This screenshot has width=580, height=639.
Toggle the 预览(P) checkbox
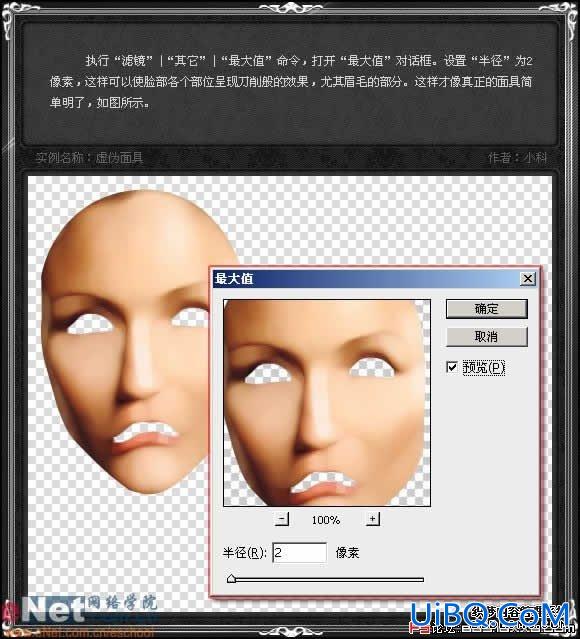[x=452, y=367]
